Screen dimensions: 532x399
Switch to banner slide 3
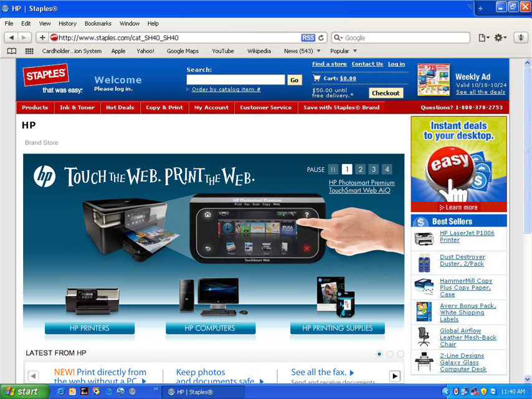(374, 169)
